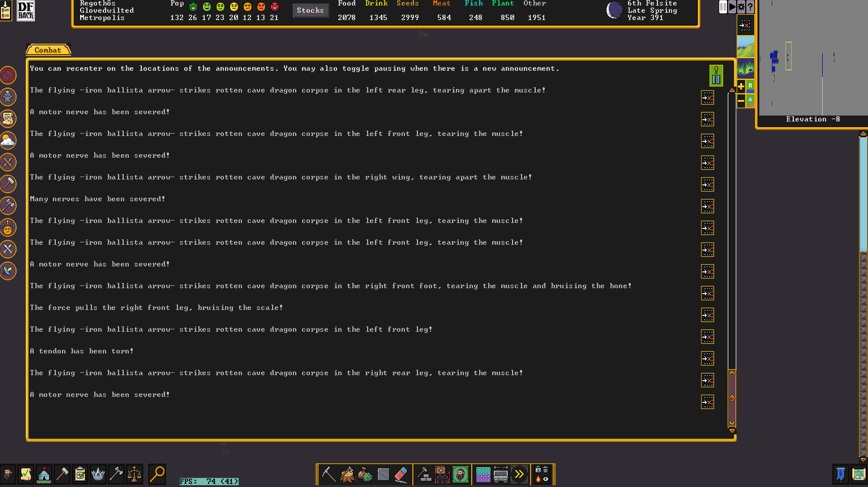Open the pacifier birth alert
The width and height of the screenshot is (868, 487).
8,271
